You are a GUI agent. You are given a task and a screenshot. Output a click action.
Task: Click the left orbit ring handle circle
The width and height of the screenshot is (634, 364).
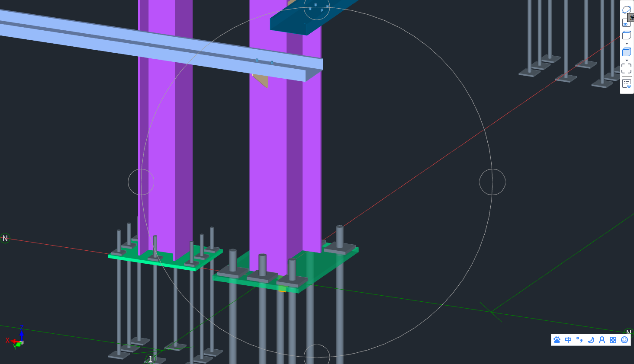(141, 182)
